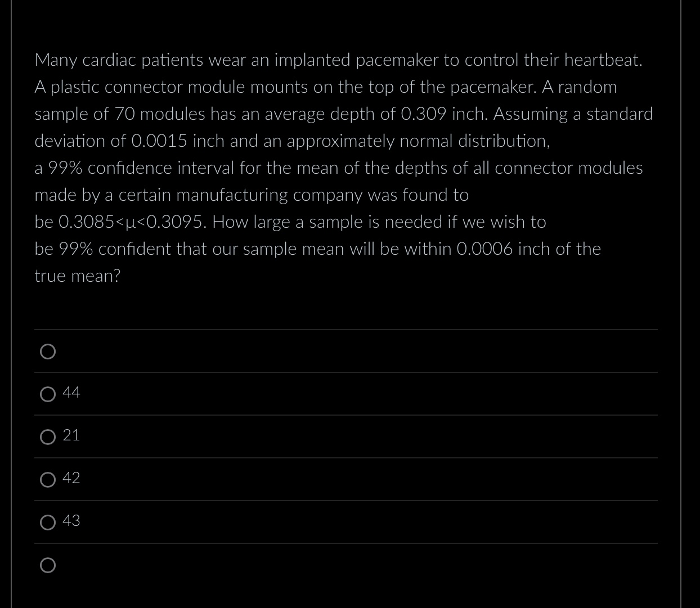This screenshot has width=700, height=608.
Task: Click the answer label showing 44
Action: pyautogui.click(x=71, y=393)
